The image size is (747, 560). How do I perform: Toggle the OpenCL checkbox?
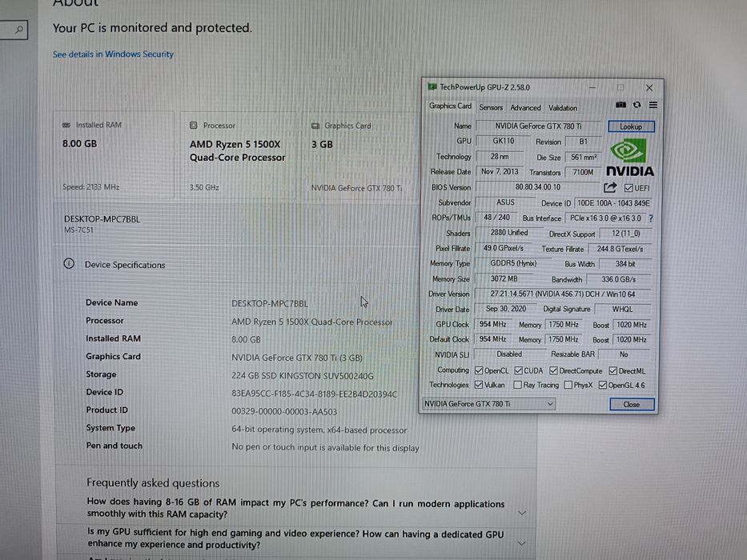(x=479, y=370)
